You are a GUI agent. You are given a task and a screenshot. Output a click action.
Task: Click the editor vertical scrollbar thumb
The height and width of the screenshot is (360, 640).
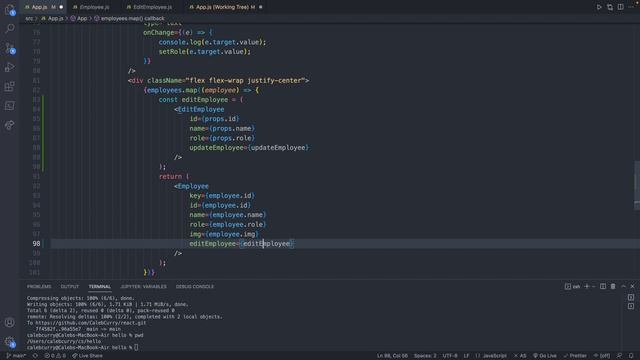637,185
